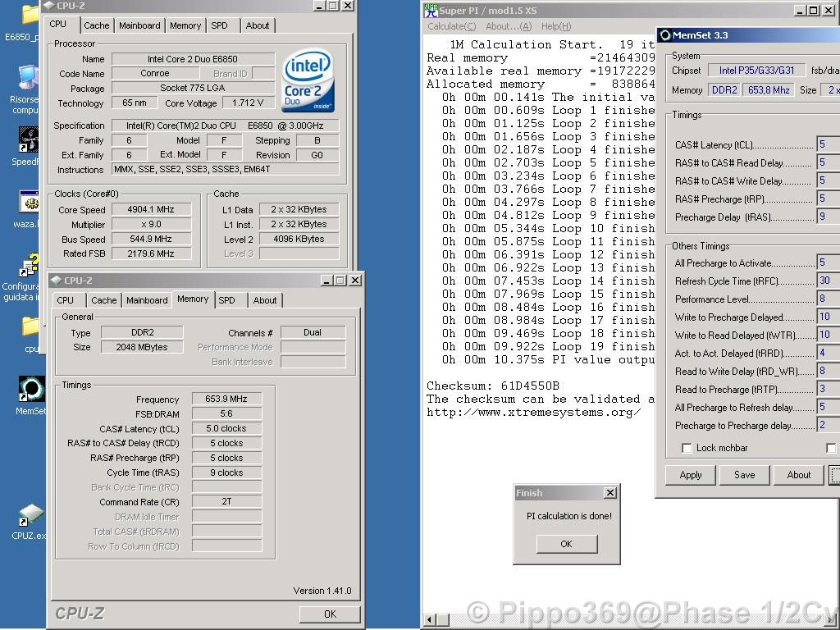Open the RAS# to CAS# Write Delay dropdown

[829, 180]
